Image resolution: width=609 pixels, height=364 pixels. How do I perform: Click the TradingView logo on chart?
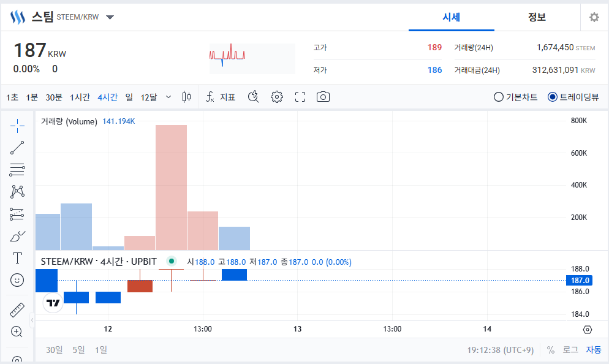[53, 303]
